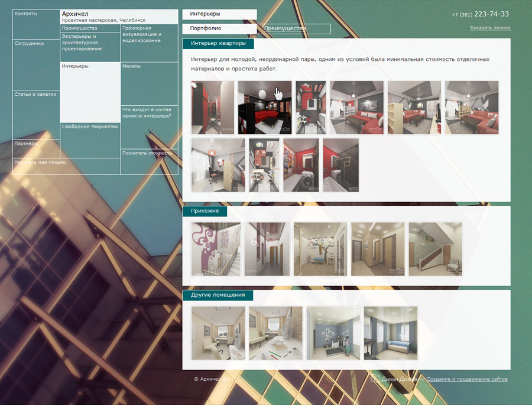Click the Прихожие section heading

205,211
